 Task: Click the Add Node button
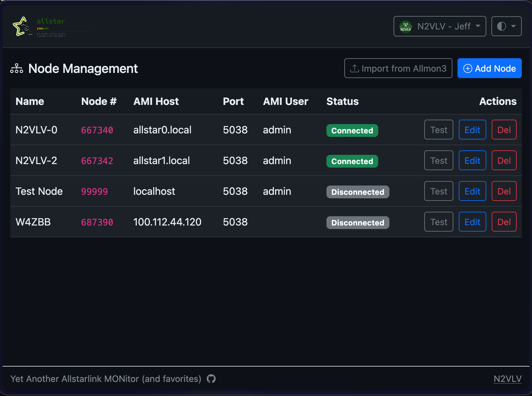tap(489, 68)
